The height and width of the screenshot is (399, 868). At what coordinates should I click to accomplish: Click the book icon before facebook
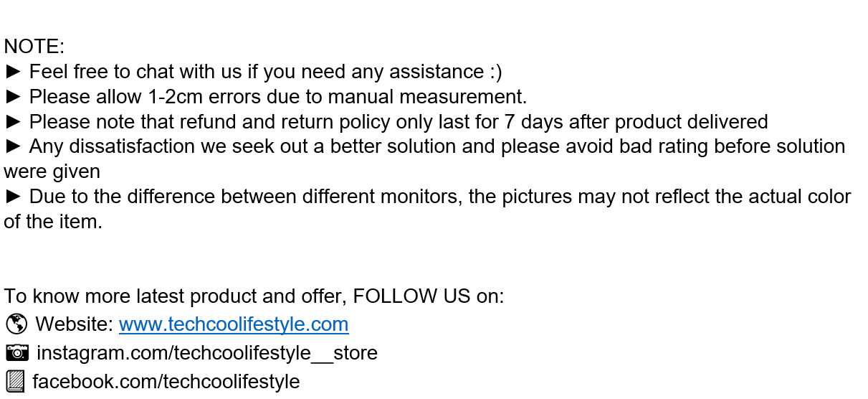[x=15, y=381]
